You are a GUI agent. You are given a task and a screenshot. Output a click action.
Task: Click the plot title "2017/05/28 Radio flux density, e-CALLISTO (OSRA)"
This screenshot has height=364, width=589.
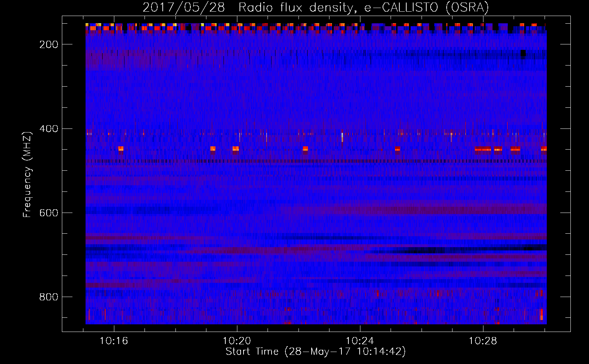click(316, 8)
